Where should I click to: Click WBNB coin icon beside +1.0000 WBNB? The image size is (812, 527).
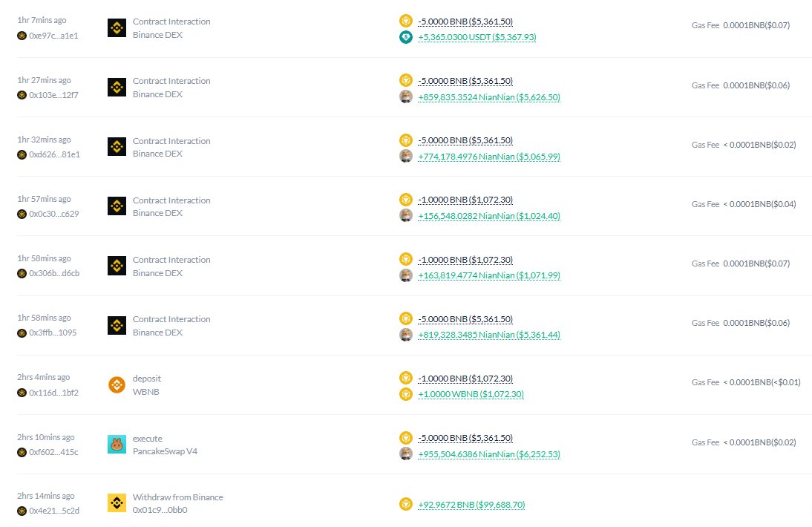pyautogui.click(x=406, y=394)
